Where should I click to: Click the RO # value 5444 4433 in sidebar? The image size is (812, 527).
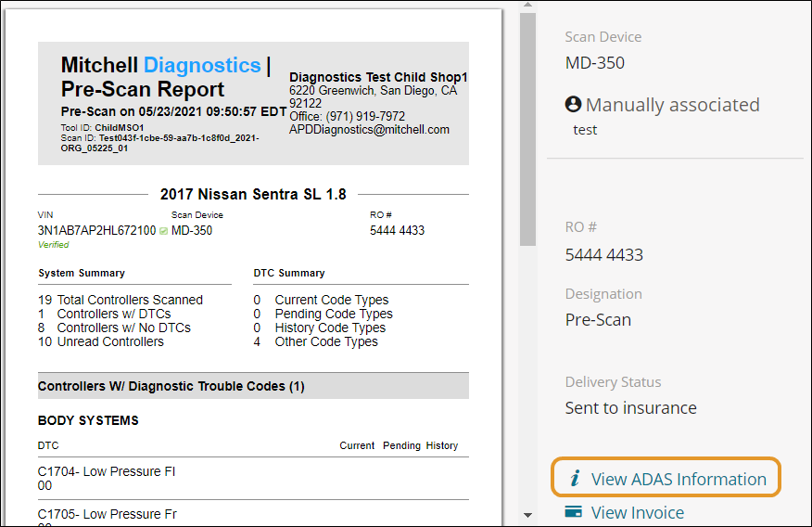click(x=603, y=255)
